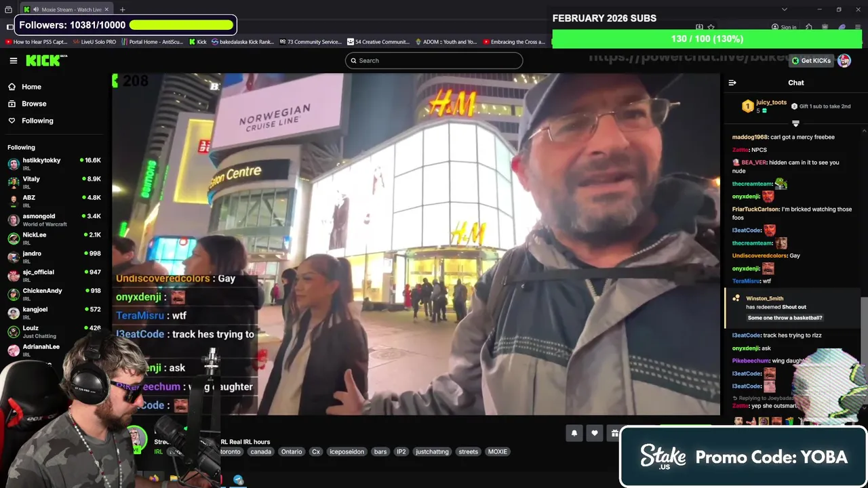The height and width of the screenshot is (488, 868).
Task: Open the 54 Creative Communit bookmark
Action: [x=378, y=41]
